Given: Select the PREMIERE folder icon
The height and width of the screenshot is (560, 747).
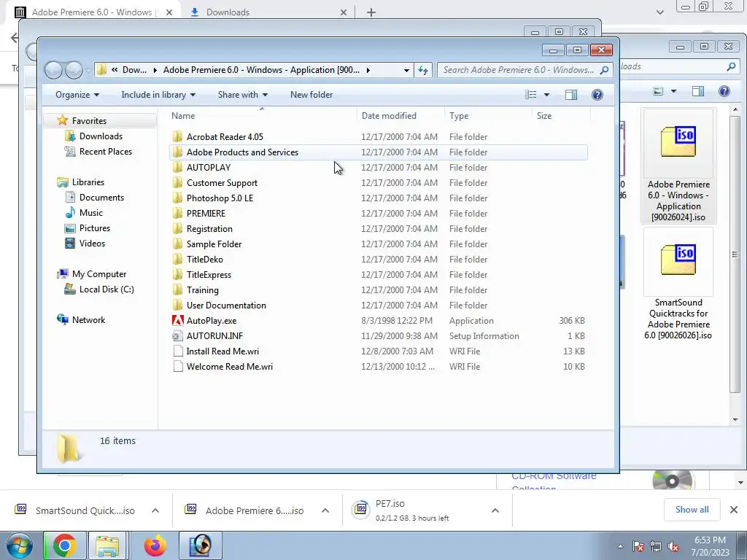Looking at the screenshot, I should (x=177, y=213).
